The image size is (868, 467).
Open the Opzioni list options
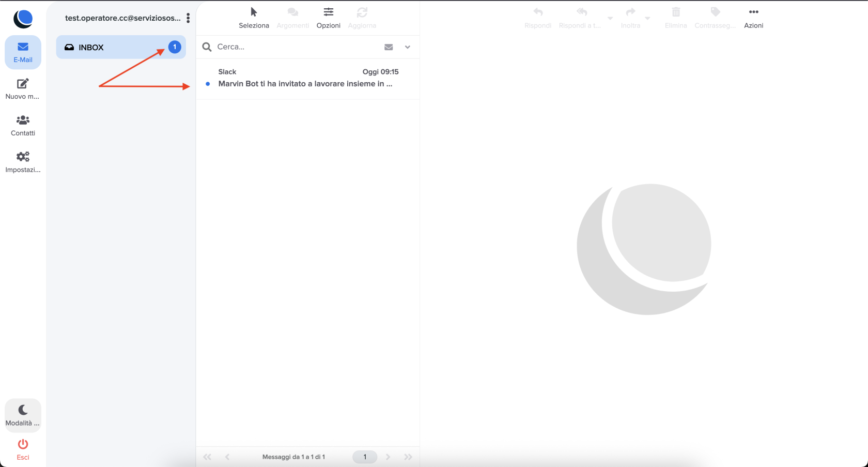pos(329,18)
